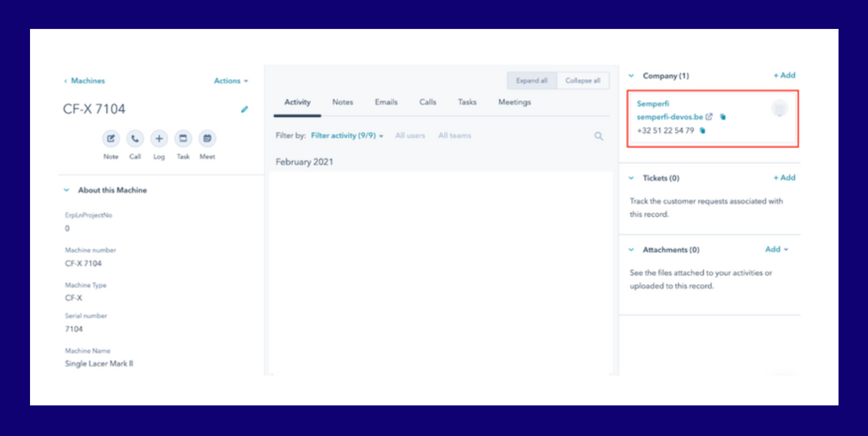Click the CF-X 7104 record title

point(94,109)
